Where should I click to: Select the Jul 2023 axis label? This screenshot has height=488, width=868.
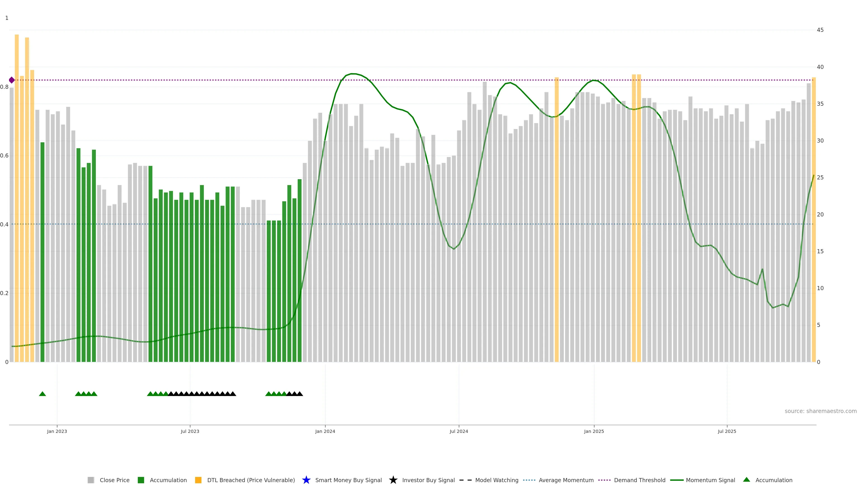click(190, 431)
